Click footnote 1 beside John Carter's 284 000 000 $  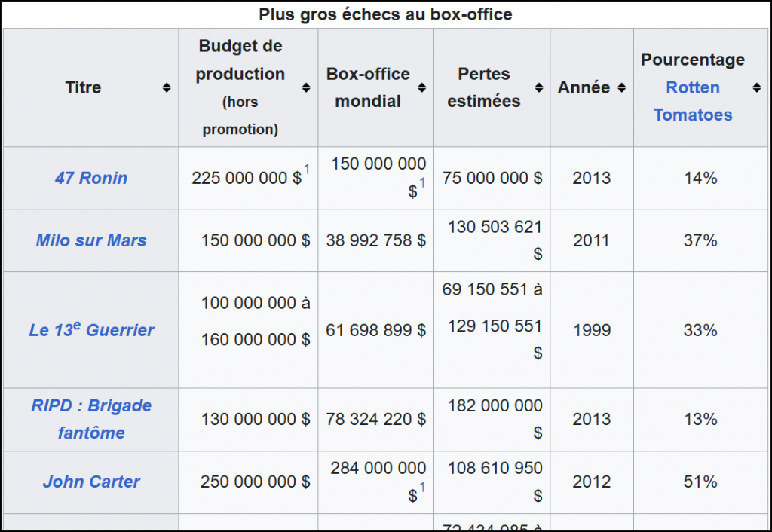[422, 488]
